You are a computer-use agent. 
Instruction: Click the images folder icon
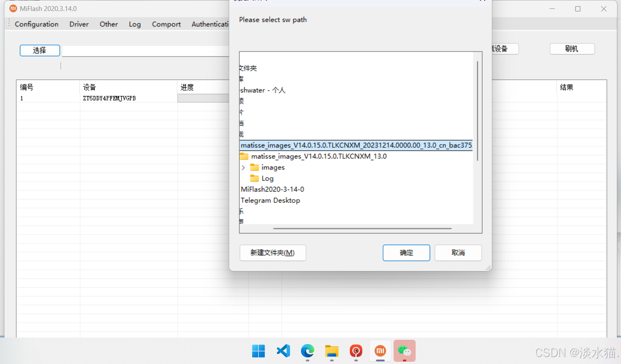tap(254, 167)
